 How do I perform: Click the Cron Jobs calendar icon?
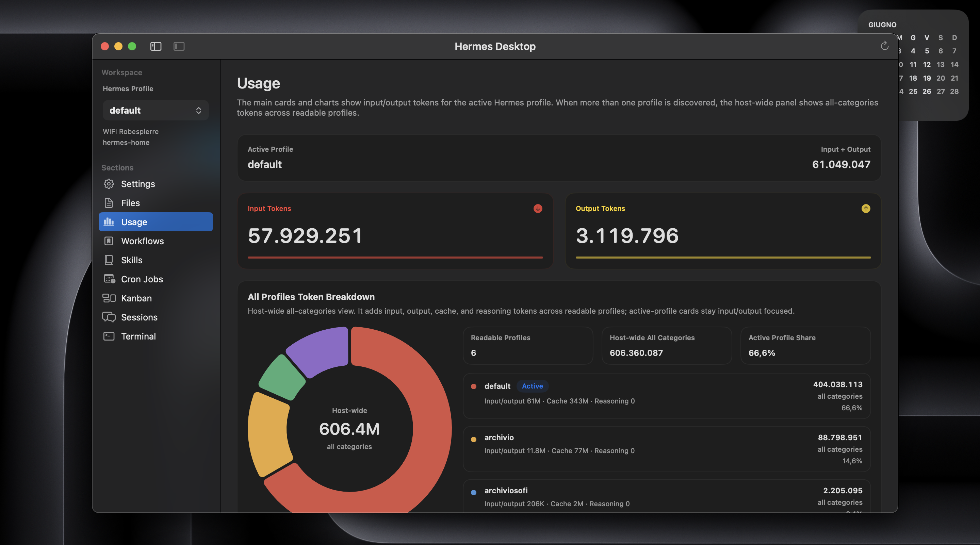pos(109,279)
